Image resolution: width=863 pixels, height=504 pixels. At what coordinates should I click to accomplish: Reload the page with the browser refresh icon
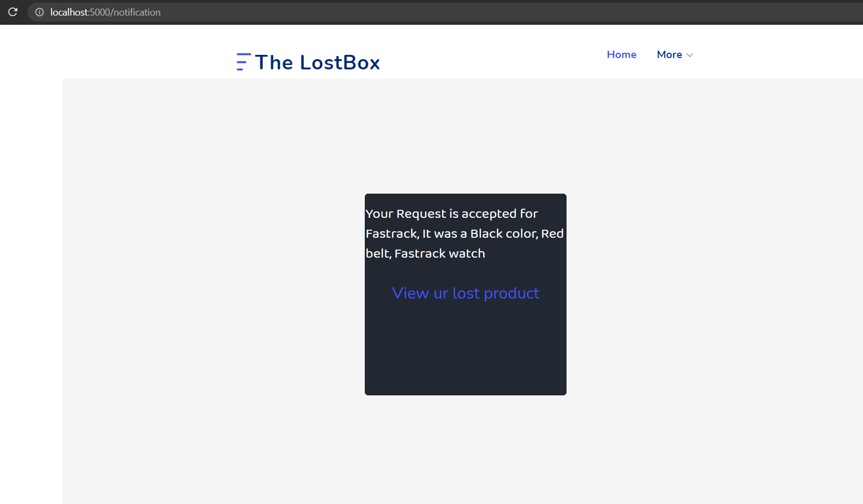(13, 12)
